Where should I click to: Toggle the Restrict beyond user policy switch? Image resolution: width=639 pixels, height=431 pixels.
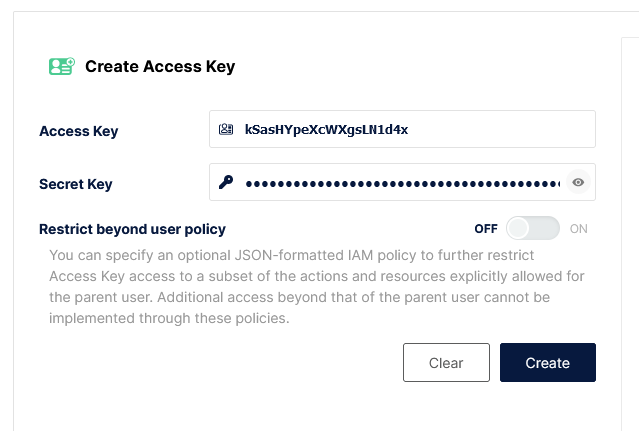(532, 228)
